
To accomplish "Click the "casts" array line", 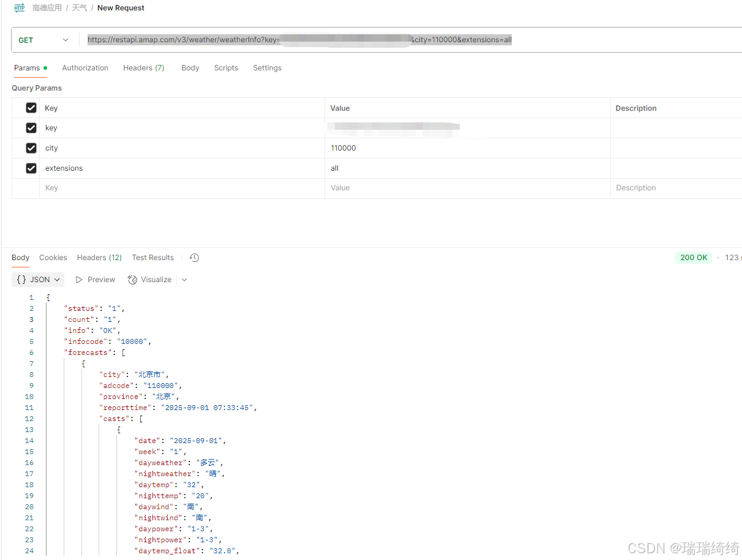I will point(121,419).
